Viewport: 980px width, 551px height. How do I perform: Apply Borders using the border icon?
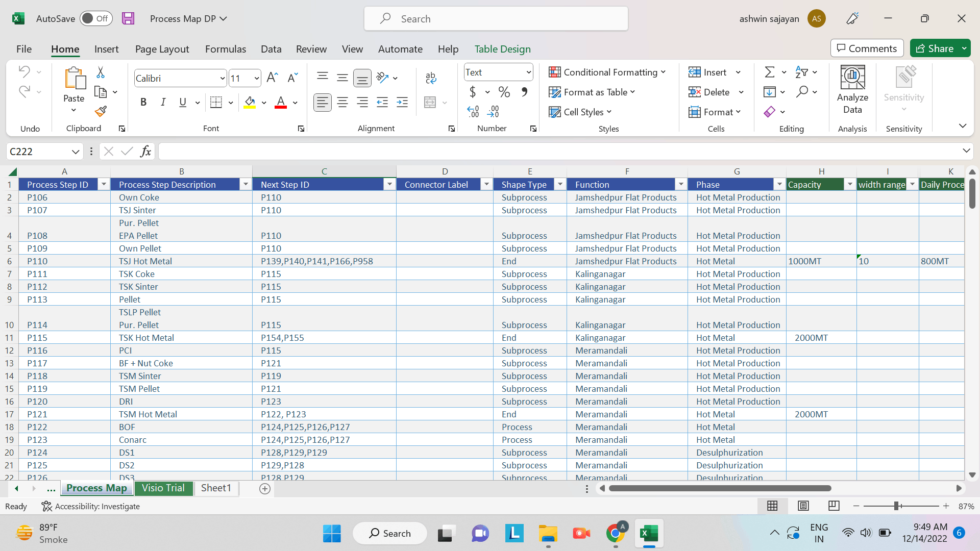tap(216, 102)
